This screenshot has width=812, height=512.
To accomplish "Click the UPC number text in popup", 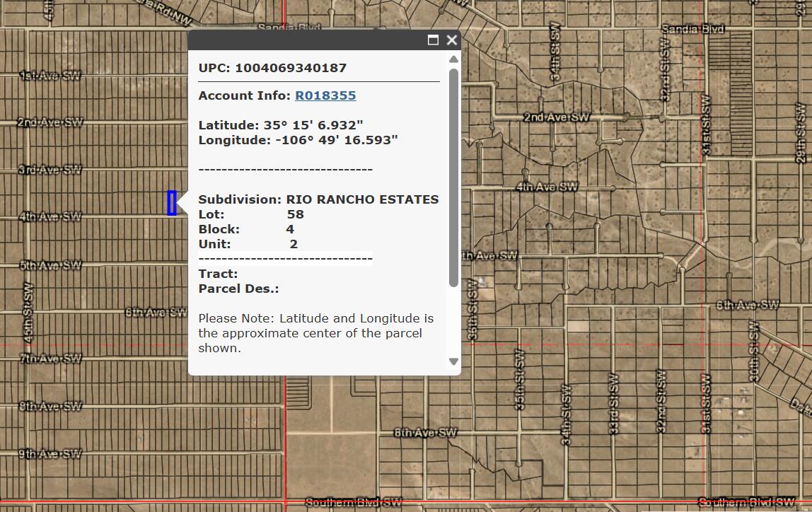I will [x=291, y=68].
